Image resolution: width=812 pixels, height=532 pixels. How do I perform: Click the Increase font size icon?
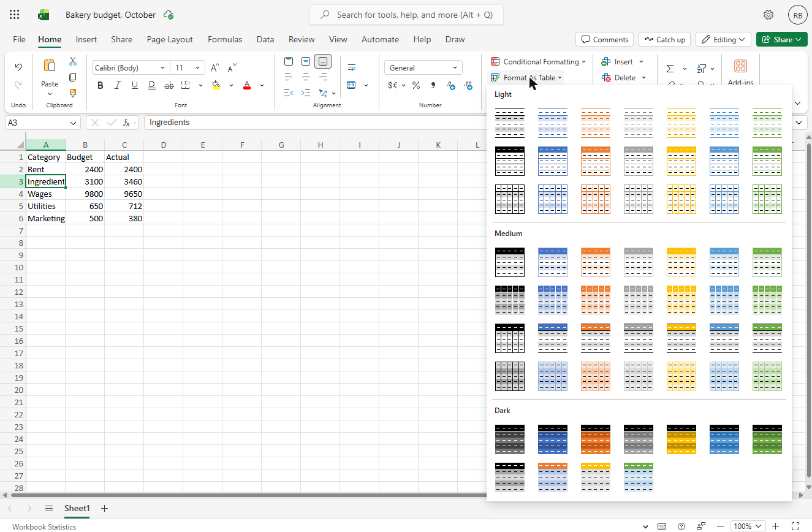tap(215, 68)
